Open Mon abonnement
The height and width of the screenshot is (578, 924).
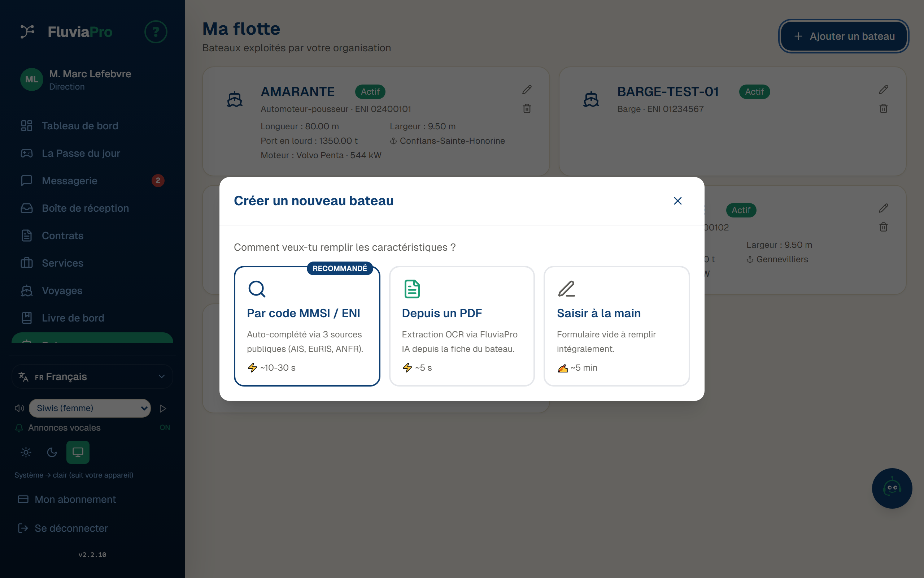pos(92,499)
